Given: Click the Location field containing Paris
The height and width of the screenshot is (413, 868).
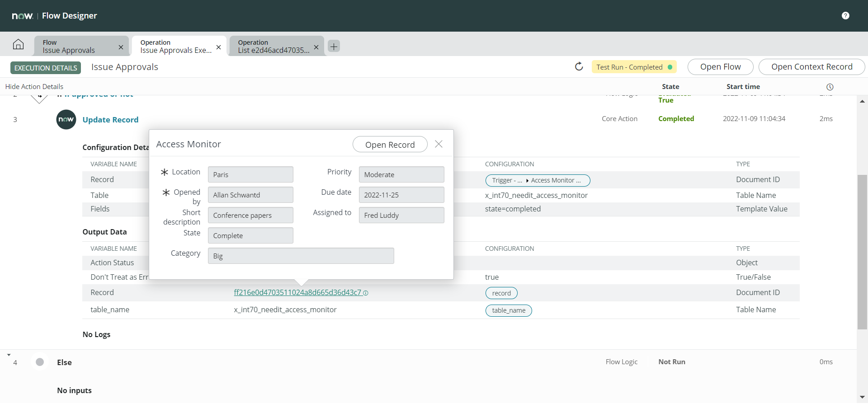Looking at the screenshot, I should click(250, 174).
